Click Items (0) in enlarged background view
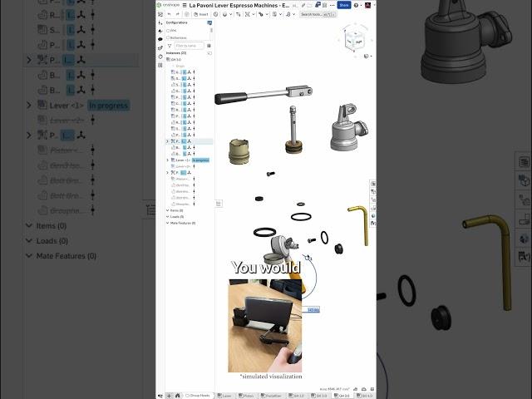The height and width of the screenshot is (399, 532). 52,226
